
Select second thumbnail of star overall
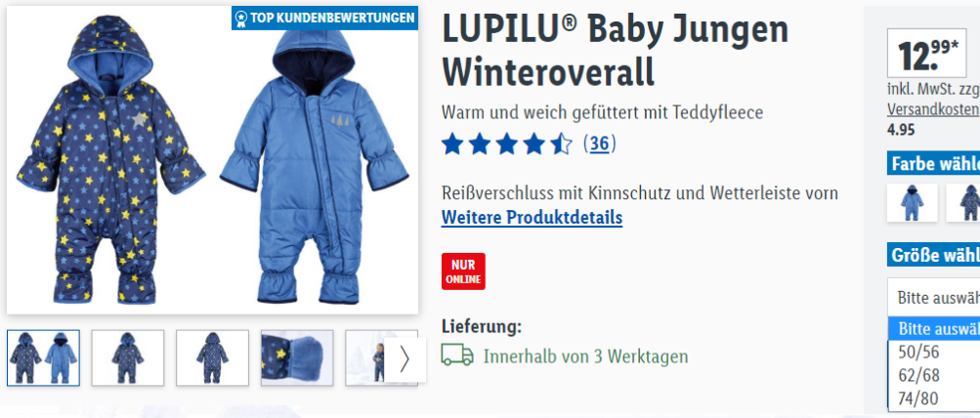click(127, 358)
